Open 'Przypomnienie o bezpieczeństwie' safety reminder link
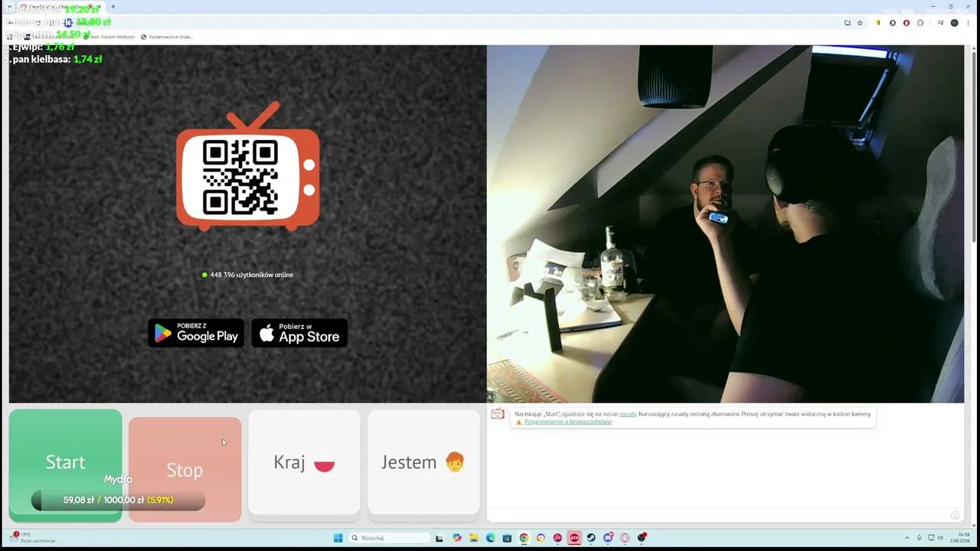The image size is (980, 551). 568,422
